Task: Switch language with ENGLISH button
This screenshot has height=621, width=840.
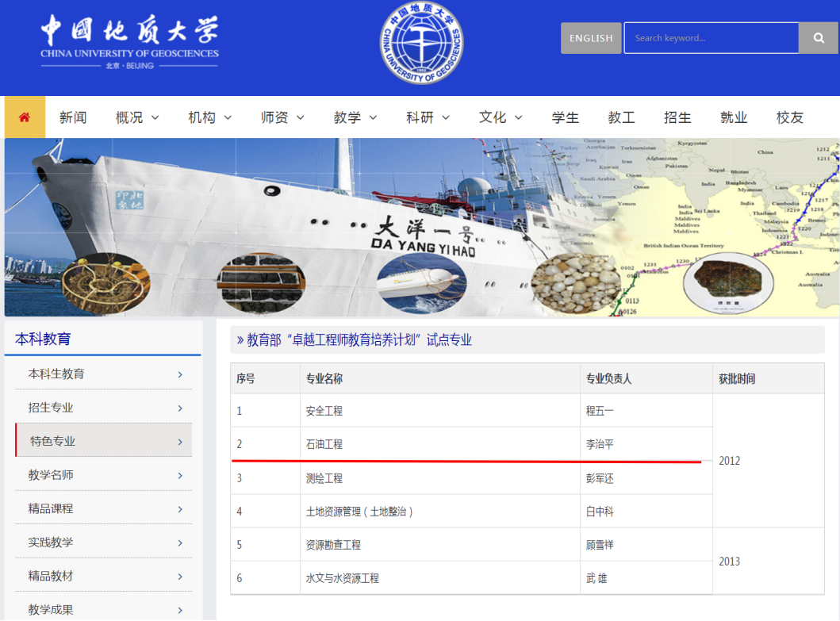Action: click(591, 38)
